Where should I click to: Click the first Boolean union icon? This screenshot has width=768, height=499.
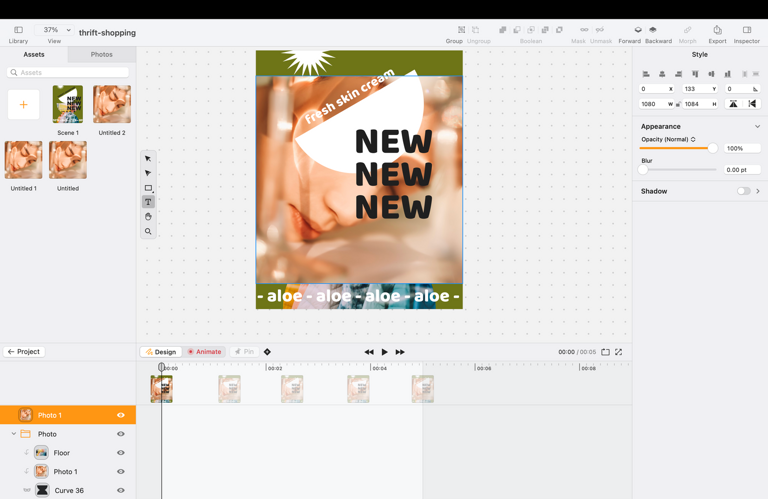tap(503, 30)
